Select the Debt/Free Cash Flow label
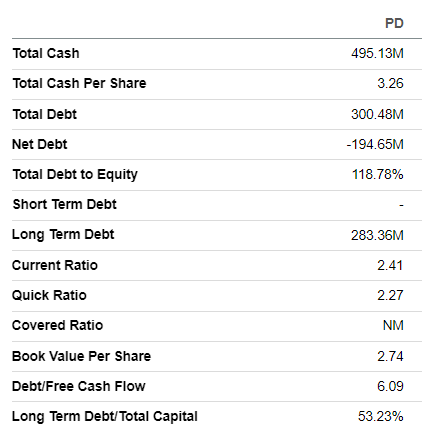Image resolution: width=422 pixels, height=433 pixels. 79,386
